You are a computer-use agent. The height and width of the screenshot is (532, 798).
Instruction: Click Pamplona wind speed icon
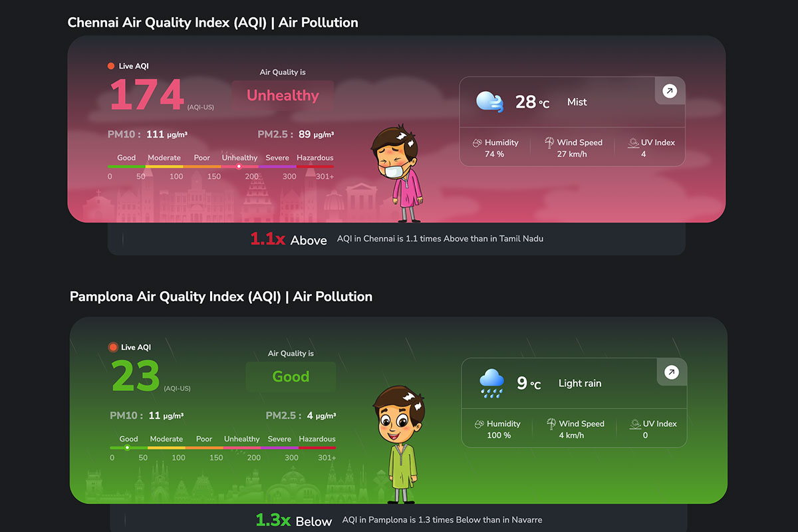[x=551, y=424]
